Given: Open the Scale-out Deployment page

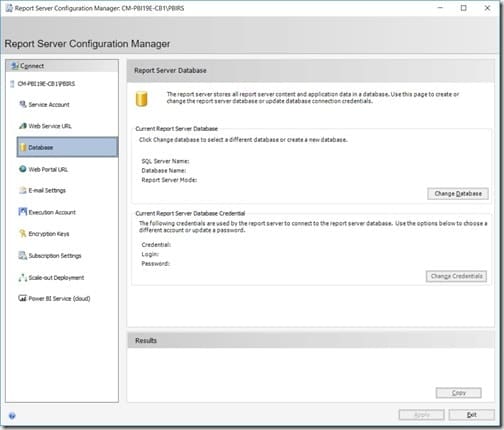Looking at the screenshot, I should [56, 278].
